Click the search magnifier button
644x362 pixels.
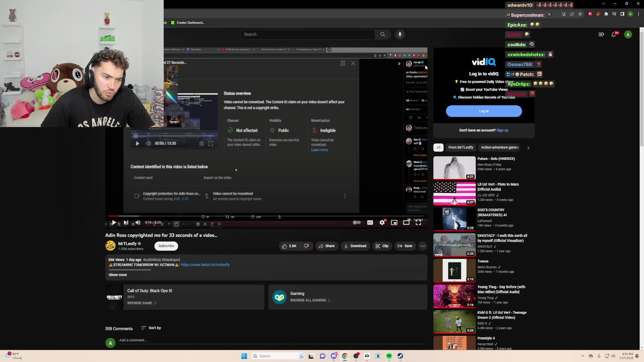click(x=383, y=35)
